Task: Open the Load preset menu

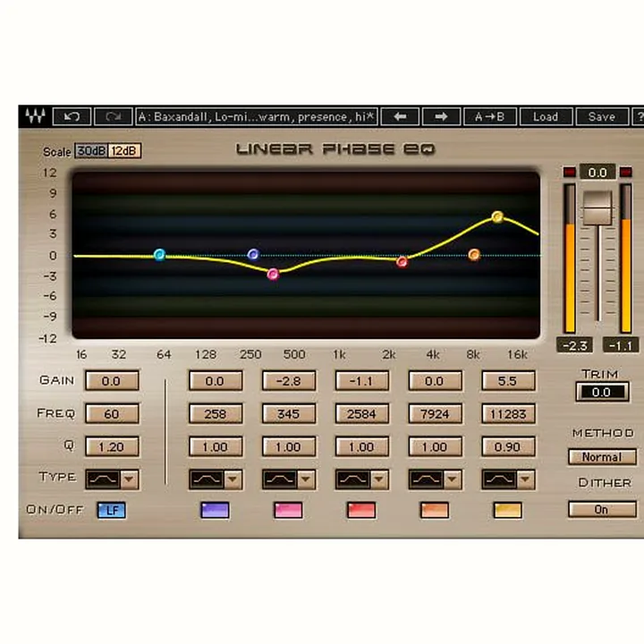Action: 546,116
